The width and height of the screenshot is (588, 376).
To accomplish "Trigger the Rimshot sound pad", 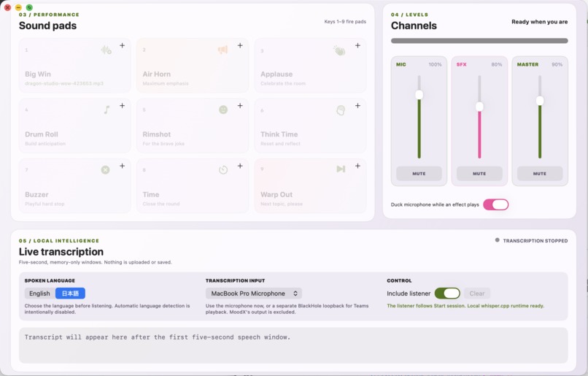I will coord(193,126).
